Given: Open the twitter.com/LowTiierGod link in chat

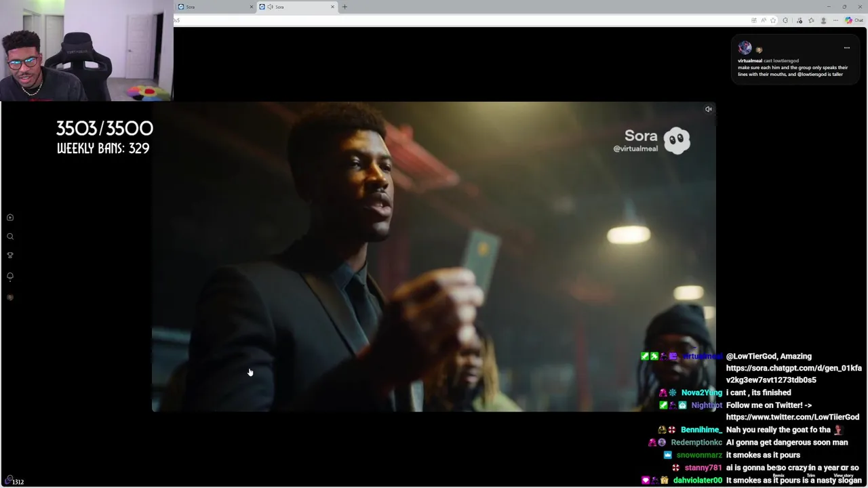Looking at the screenshot, I should pyautogui.click(x=793, y=418).
